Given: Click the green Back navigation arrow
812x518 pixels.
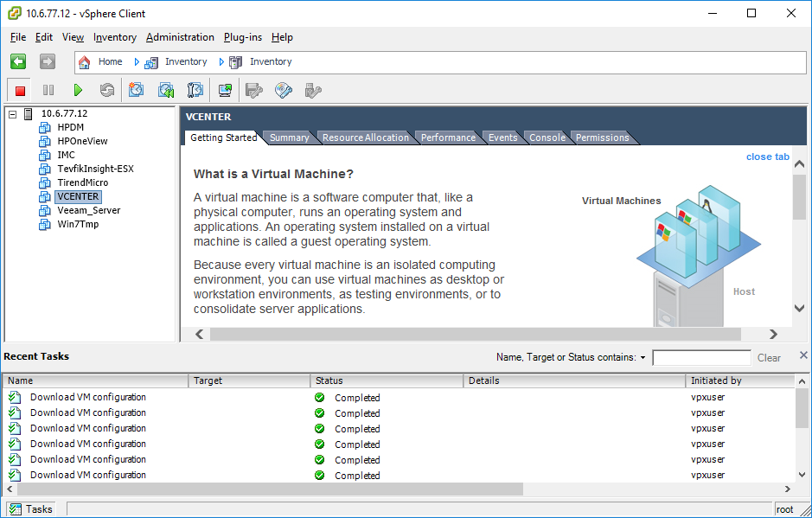Looking at the screenshot, I should pos(18,61).
